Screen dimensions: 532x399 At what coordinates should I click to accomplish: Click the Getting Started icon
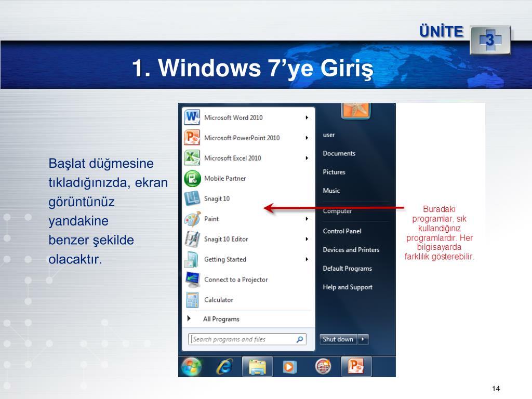pos(191,260)
